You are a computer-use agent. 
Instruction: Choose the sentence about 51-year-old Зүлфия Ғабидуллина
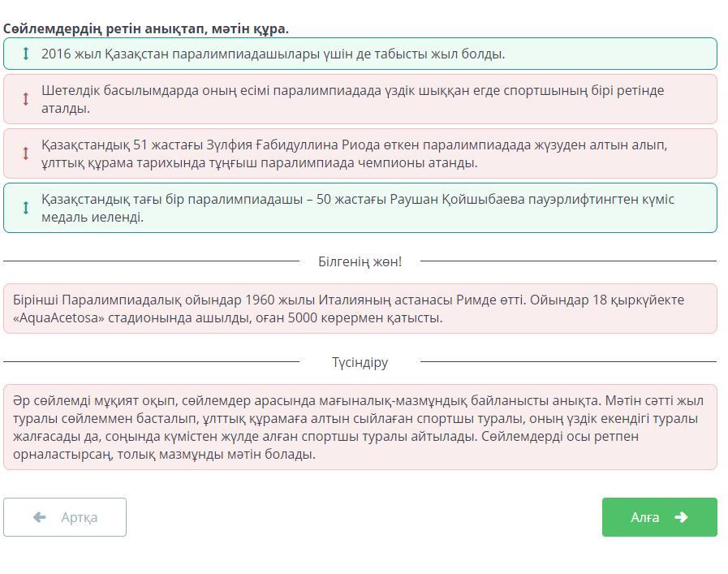[x=354, y=153]
